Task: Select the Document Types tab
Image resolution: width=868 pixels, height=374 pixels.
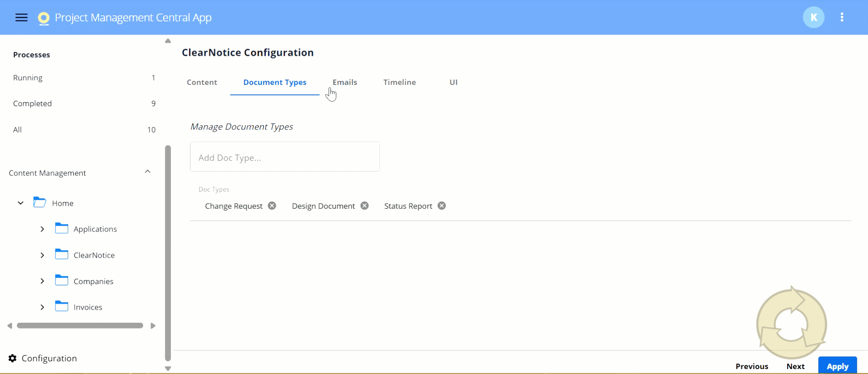Action: [275, 82]
